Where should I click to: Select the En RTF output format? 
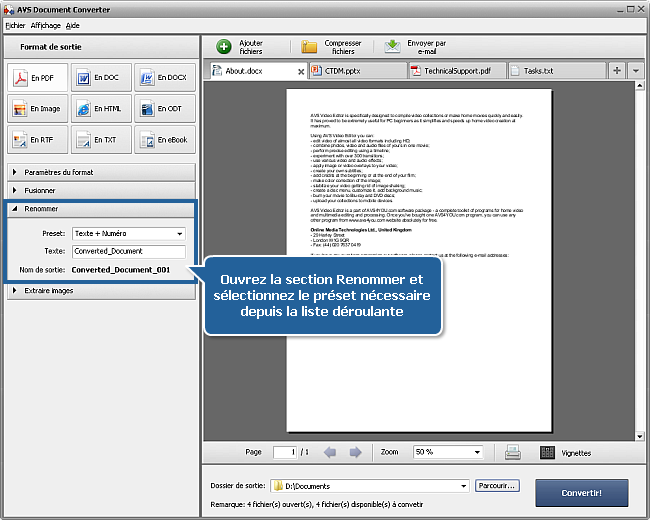[x=37, y=140]
